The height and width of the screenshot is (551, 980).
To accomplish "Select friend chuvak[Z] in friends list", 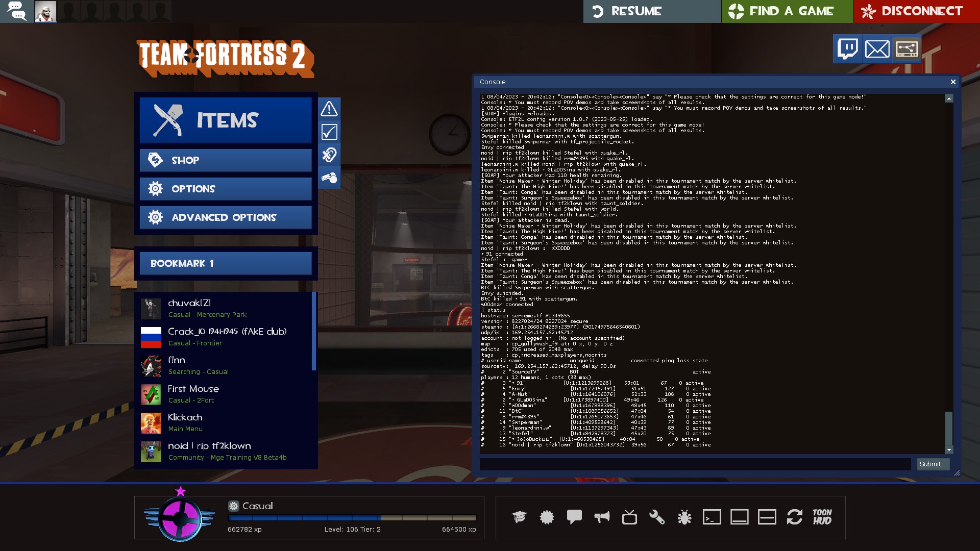I will (226, 308).
